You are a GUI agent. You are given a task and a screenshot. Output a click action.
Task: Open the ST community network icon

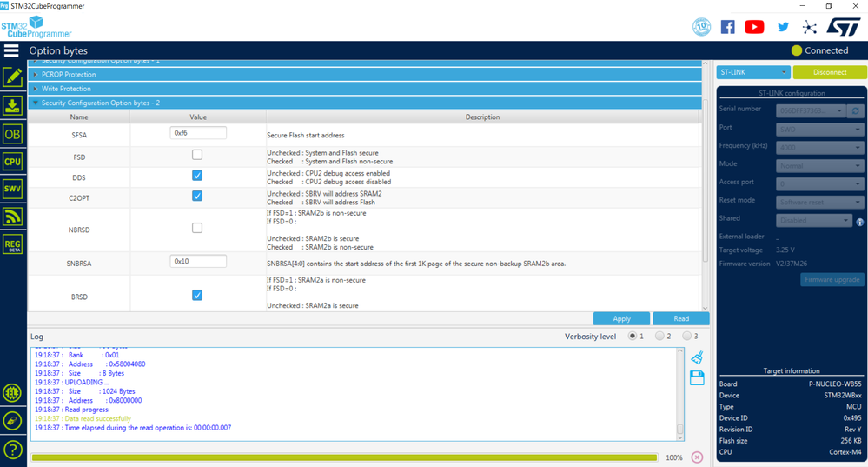click(809, 27)
